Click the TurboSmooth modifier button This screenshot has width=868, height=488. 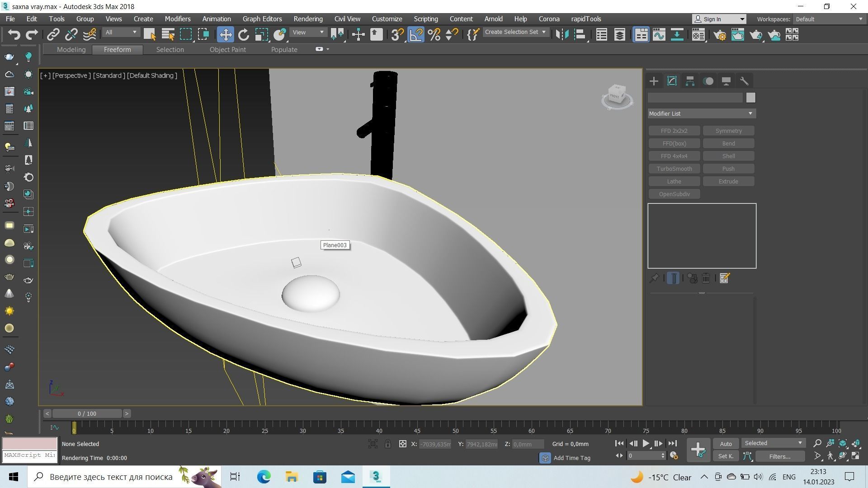pyautogui.click(x=674, y=169)
